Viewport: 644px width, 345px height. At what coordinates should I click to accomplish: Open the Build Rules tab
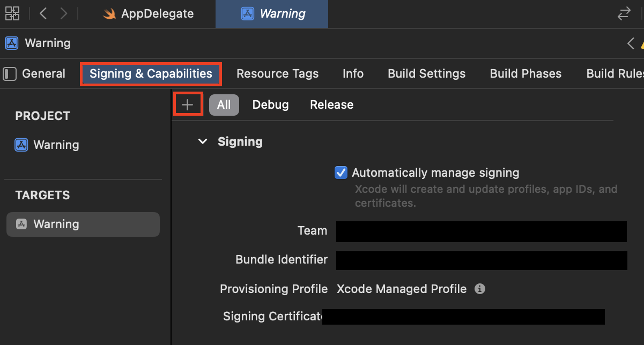pyautogui.click(x=615, y=74)
